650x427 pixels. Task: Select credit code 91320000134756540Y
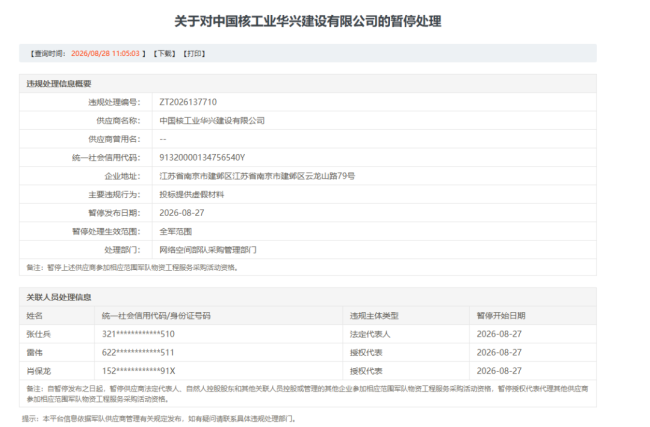click(202, 158)
